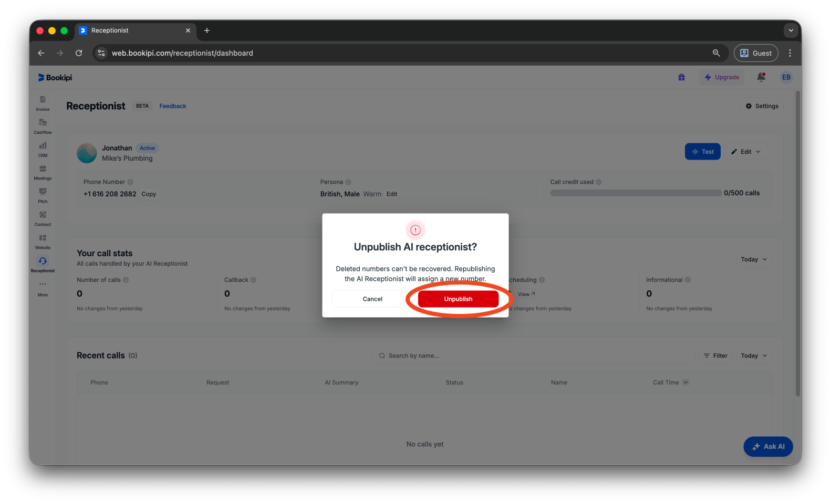Open the Guest profile button

click(756, 53)
